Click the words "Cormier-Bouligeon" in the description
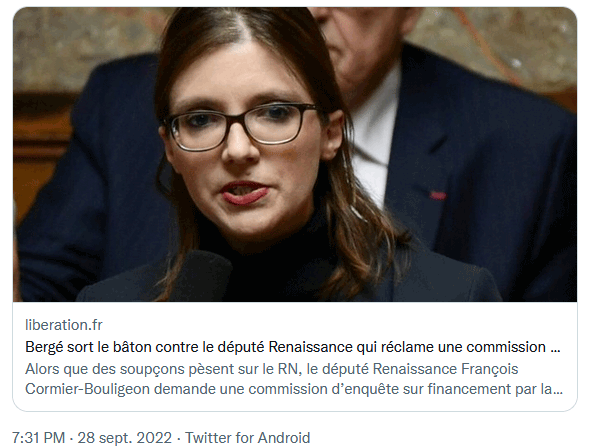The width and height of the screenshot is (589, 448). pyautogui.click(x=87, y=389)
